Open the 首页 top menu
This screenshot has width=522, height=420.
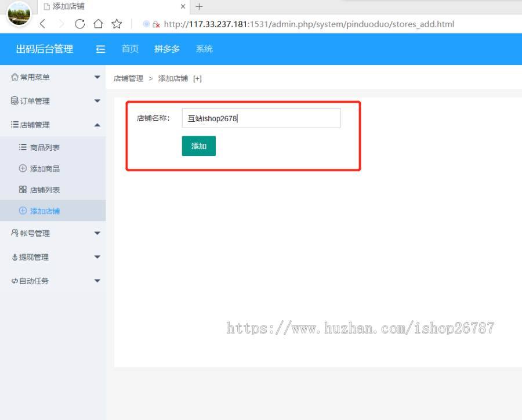coord(130,49)
